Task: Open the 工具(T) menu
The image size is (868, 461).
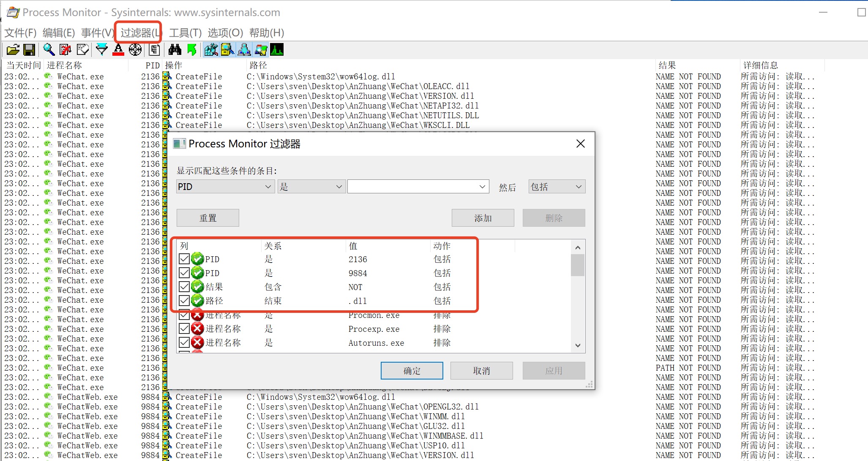Action: 186,33
